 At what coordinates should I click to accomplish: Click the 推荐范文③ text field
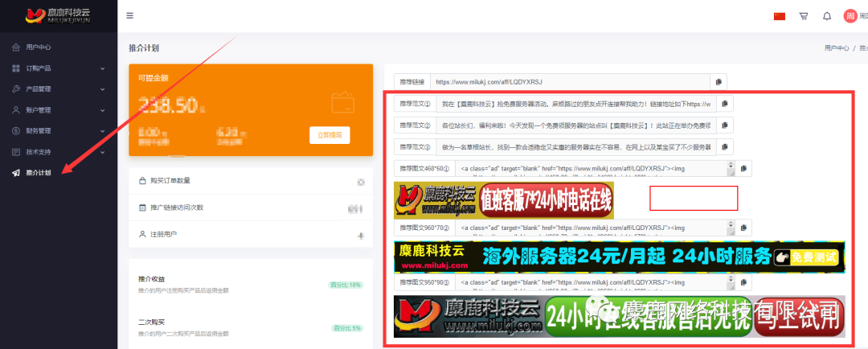click(576, 147)
